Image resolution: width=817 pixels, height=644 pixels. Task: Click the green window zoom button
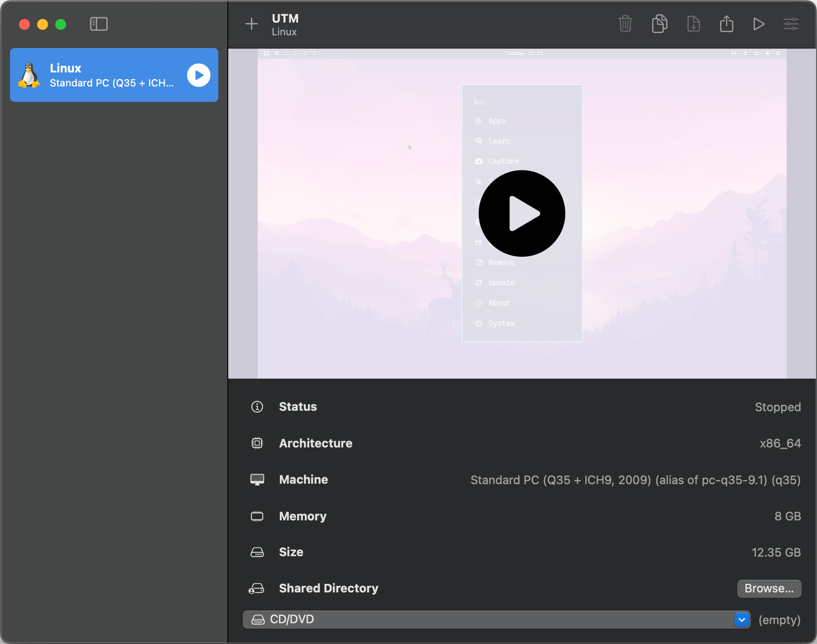point(61,25)
